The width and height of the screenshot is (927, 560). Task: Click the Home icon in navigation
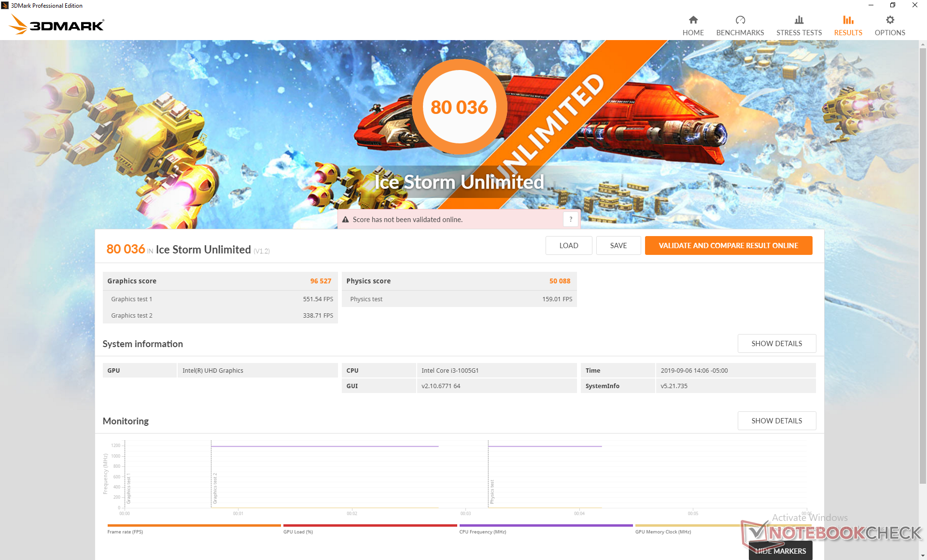point(693,20)
